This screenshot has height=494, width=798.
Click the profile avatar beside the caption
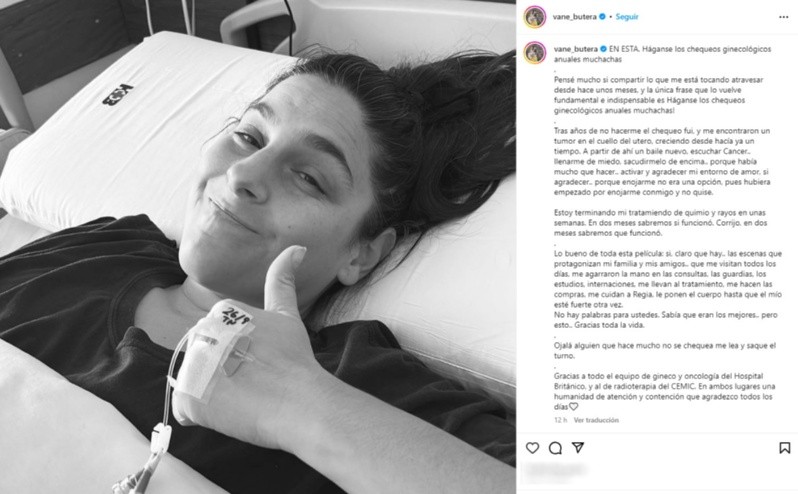coord(535,53)
